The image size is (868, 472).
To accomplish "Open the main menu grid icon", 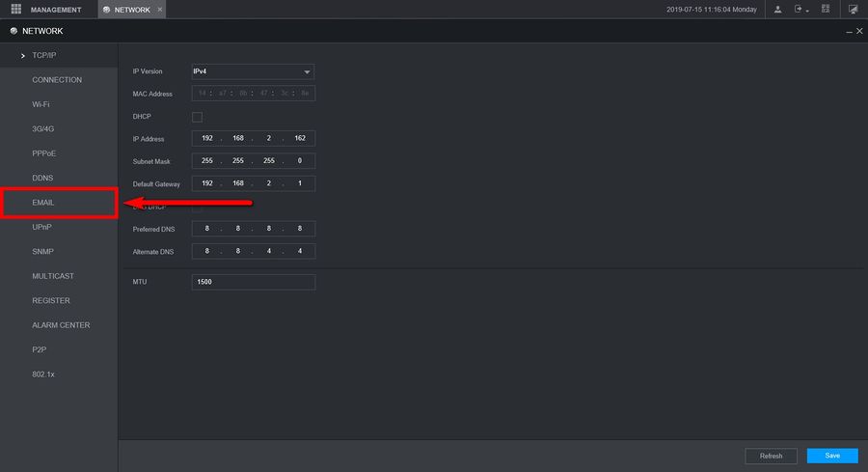I will coord(16,9).
